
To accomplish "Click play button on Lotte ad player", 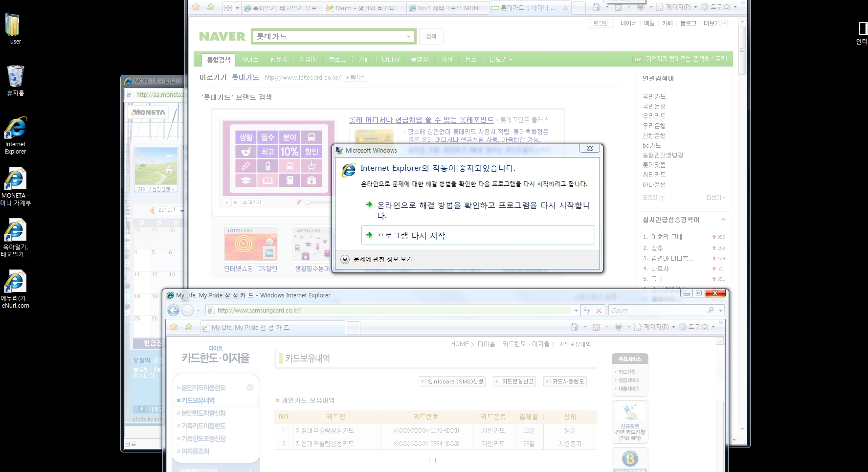I will 226,202.
